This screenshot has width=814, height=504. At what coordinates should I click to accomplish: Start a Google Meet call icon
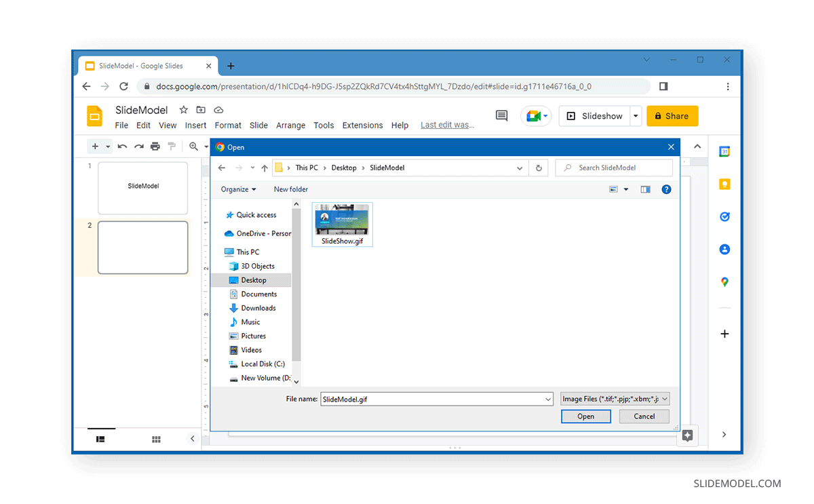[x=536, y=116]
